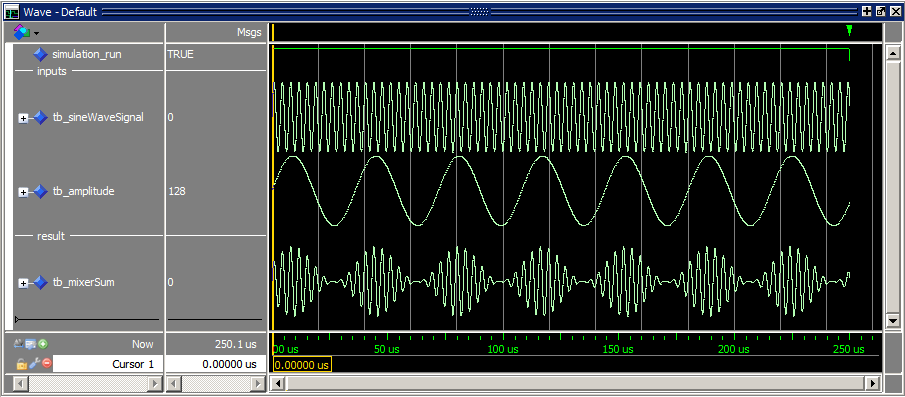Click the 50 us timeline label
Image resolution: width=905 pixels, height=397 pixels.
point(387,350)
